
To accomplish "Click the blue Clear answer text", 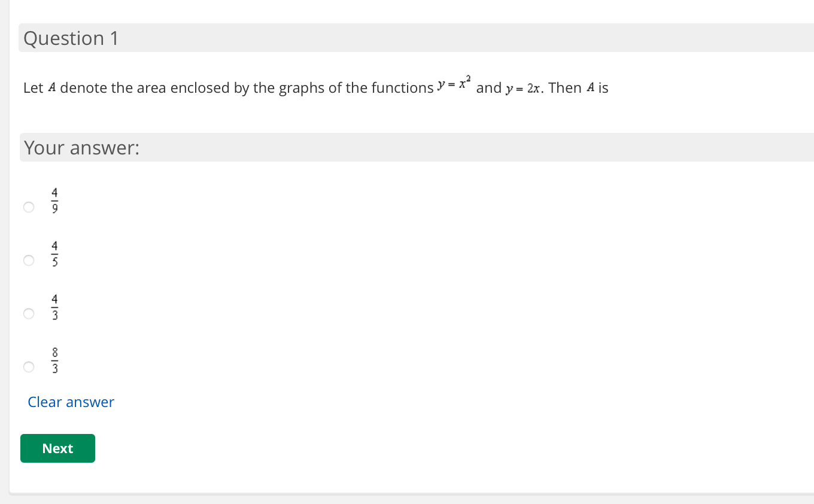I will click(71, 402).
